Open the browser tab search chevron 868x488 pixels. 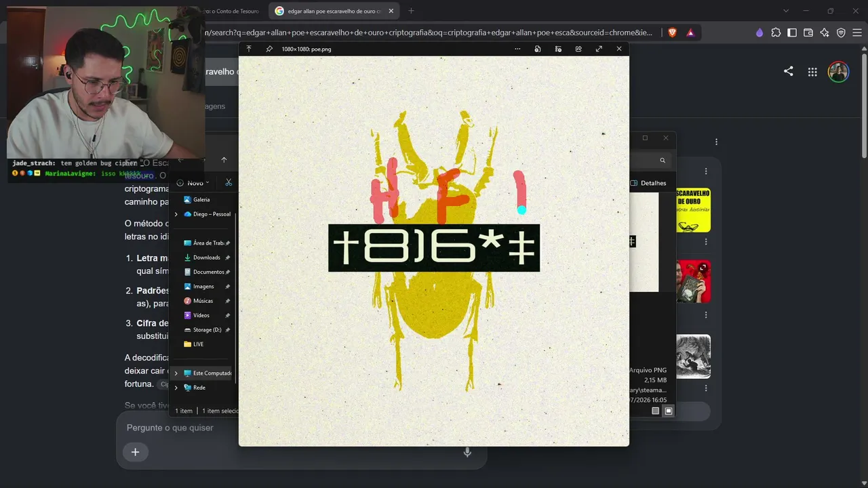click(x=786, y=11)
